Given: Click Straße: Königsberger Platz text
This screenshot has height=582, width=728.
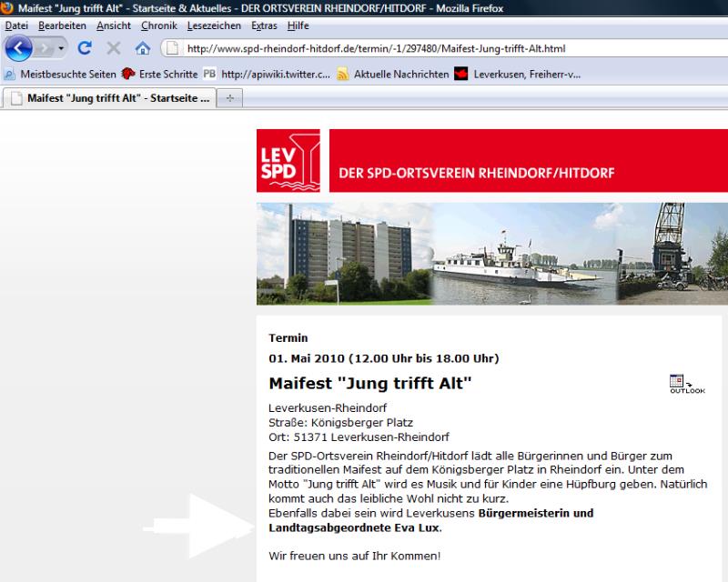Looking at the screenshot, I should point(340,422).
